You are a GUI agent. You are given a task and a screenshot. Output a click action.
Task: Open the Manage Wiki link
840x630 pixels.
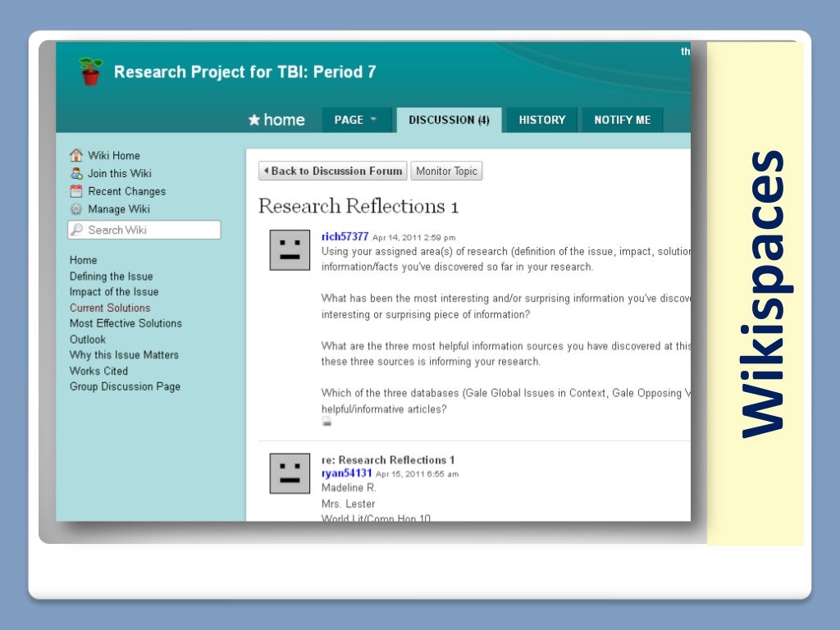pos(118,209)
